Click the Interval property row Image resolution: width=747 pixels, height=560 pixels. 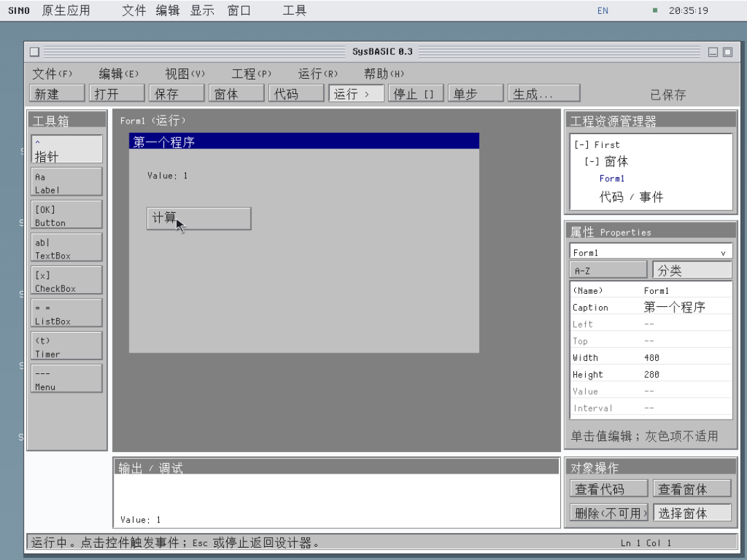pyautogui.click(x=651, y=408)
